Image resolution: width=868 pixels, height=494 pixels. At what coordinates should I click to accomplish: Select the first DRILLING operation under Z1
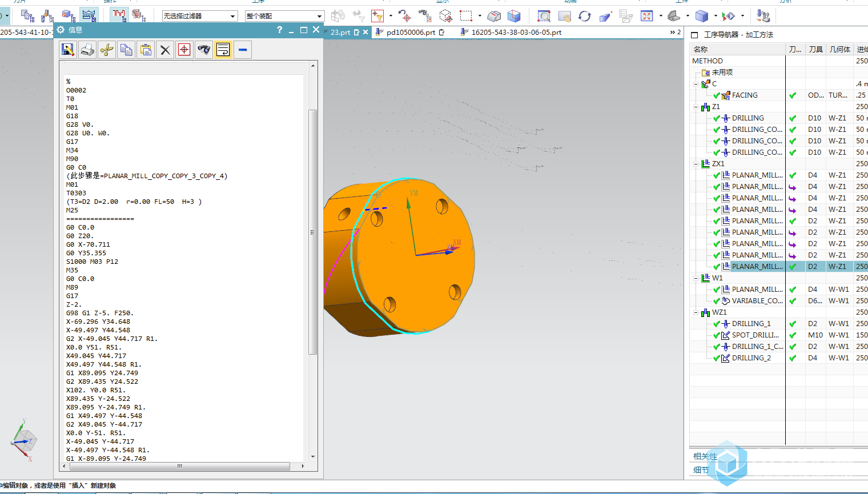coord(748,118)
